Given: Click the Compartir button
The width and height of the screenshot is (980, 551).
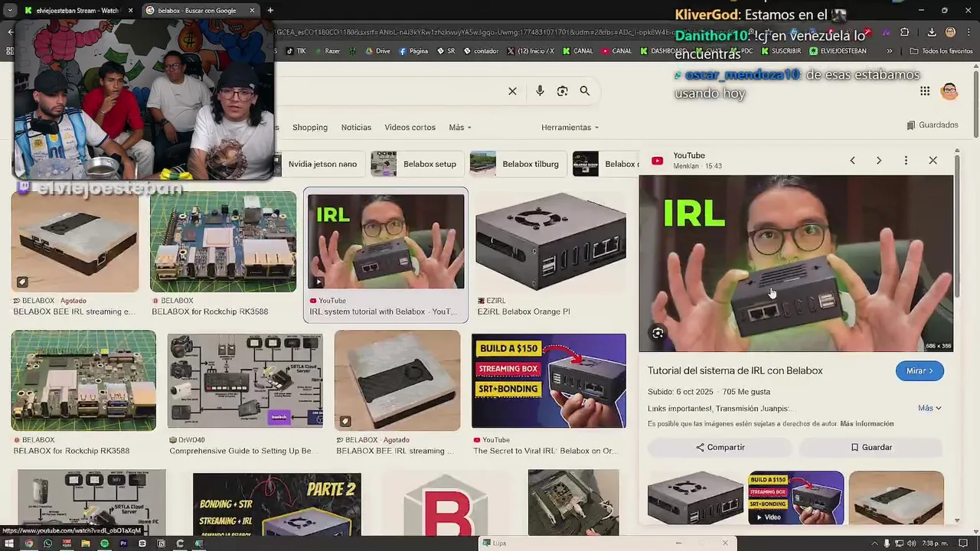Looking at the screenshot, I should click(x=720, y=447).
